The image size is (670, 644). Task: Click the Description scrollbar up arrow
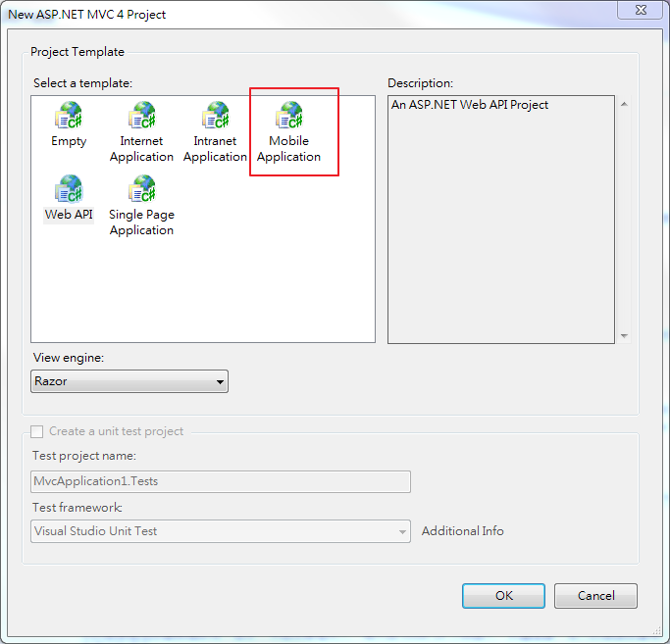coord(624,104)
